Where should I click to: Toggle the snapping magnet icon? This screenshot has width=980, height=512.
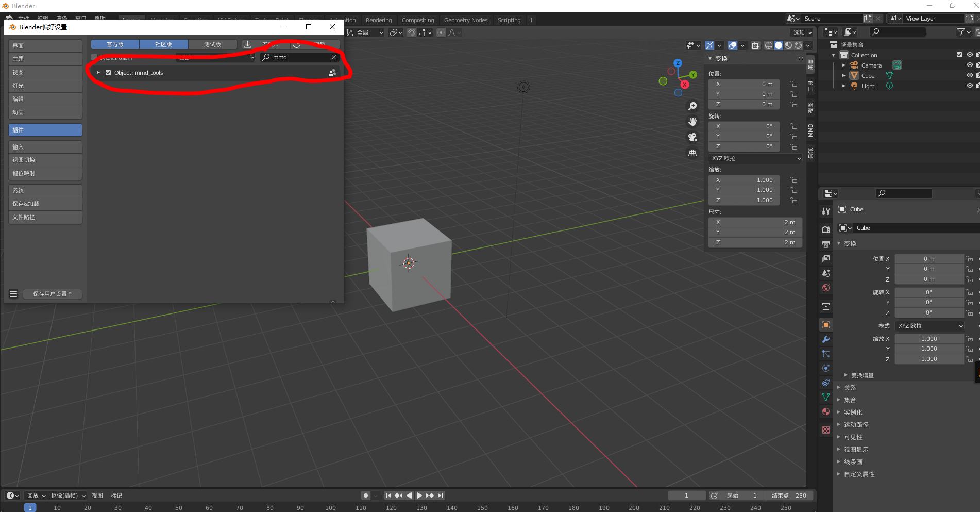pos(412,32)
